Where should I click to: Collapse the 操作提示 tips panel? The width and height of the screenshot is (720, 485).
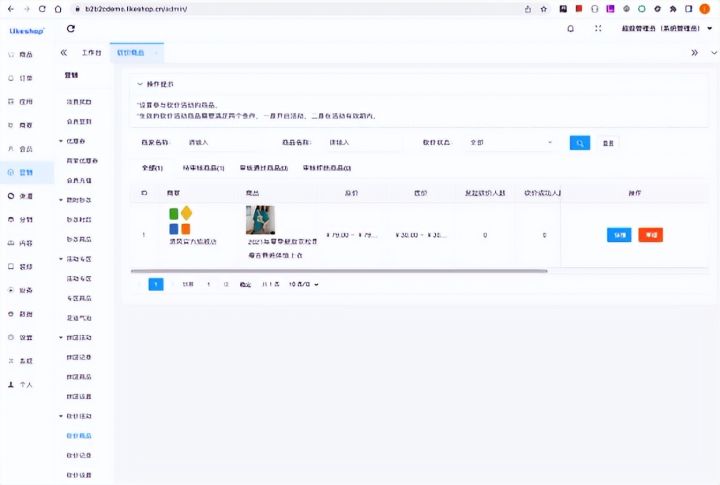[140, 84]
